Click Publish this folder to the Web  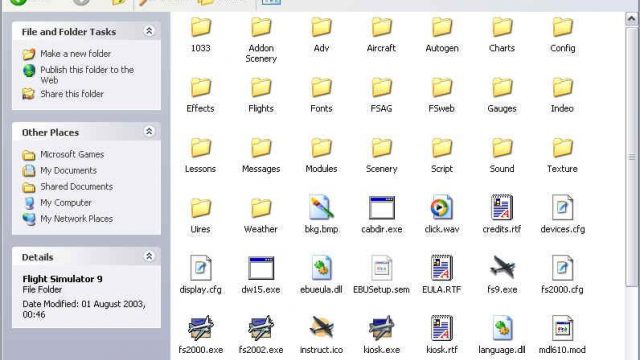[x=87, y=75]
